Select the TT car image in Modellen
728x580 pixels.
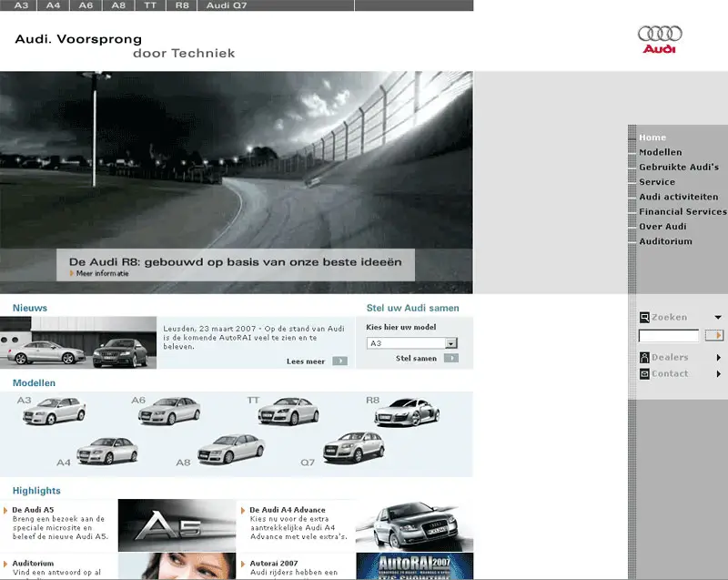click(x=288, y=411)
